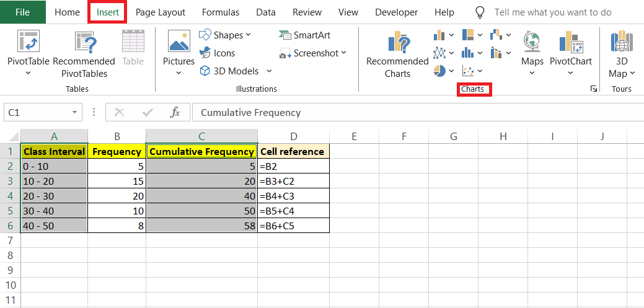Viewport: 644px width, 308px height.
Task: Insert a Column or Bar chart
Action: click(439, 35)
